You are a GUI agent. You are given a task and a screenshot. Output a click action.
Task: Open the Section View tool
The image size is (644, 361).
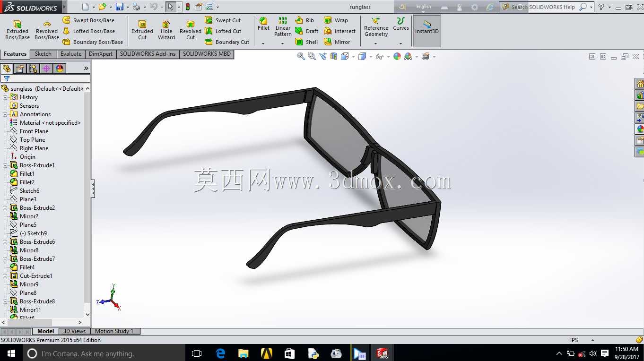[x=334, y=56]
